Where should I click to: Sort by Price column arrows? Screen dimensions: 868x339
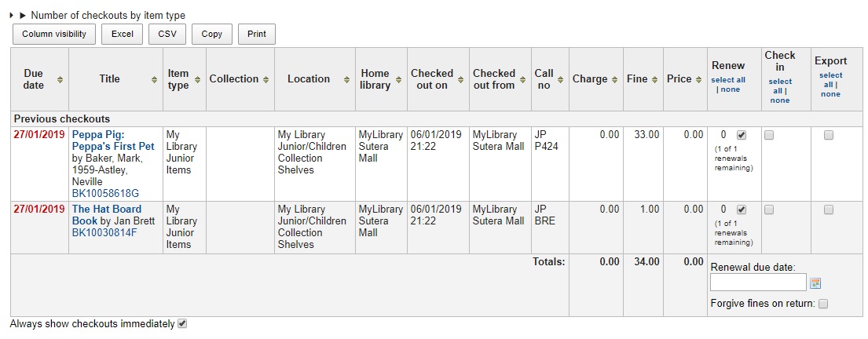point(698,79)
